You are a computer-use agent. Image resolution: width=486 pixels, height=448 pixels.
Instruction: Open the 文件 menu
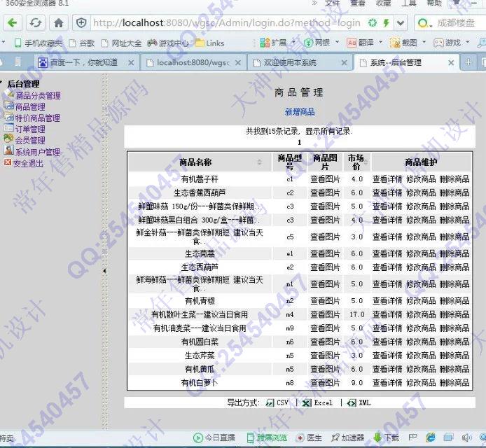pyautogui.click(x=332, y=3)
